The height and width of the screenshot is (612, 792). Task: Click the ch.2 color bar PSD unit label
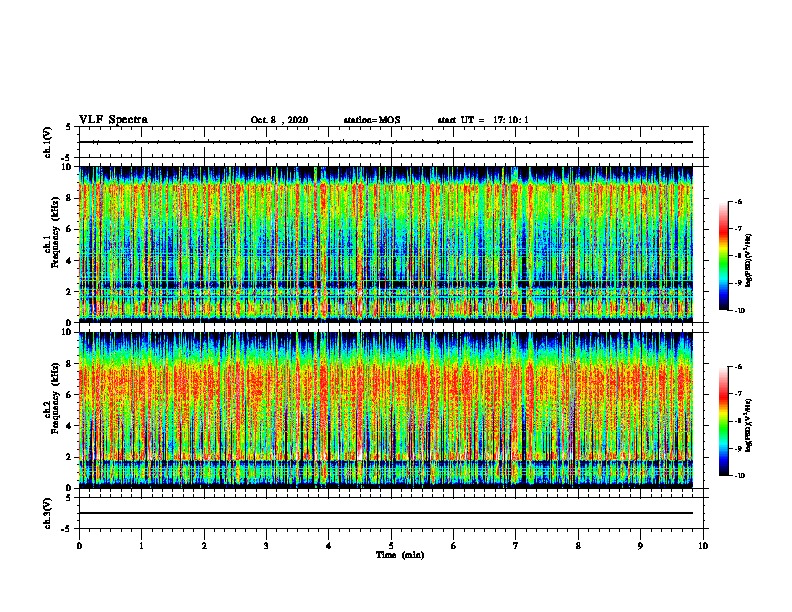pyautogui.click(x=749, y=425)
